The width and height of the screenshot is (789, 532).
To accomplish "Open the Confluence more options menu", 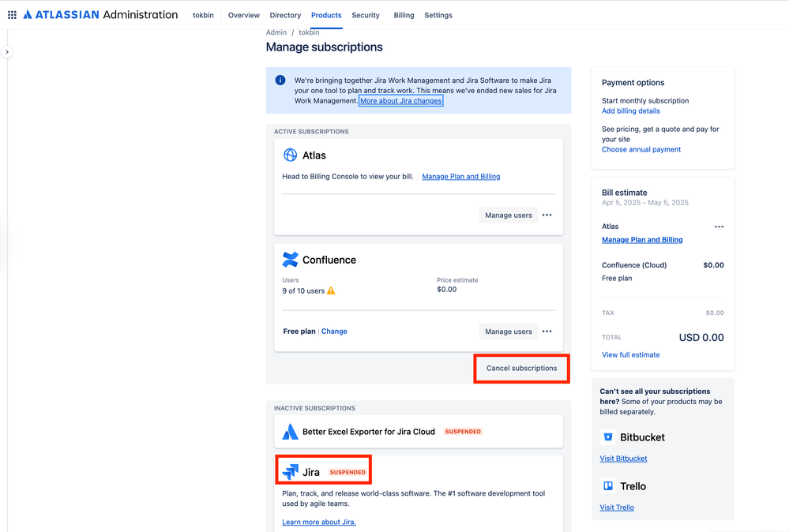I will click(547, 332).
